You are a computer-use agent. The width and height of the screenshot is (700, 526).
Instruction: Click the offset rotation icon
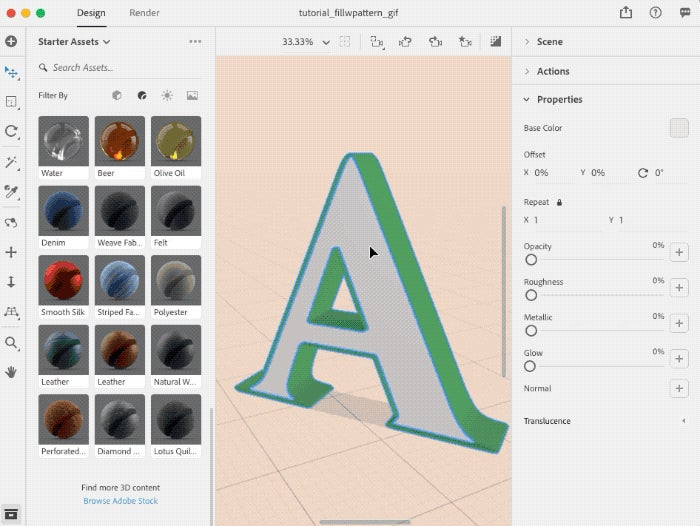643,173
